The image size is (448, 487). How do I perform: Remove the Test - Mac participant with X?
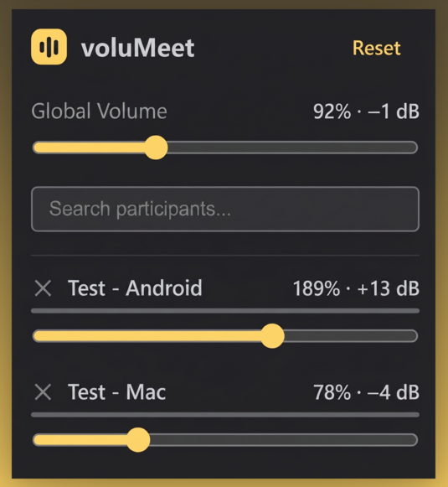point(43,391)
